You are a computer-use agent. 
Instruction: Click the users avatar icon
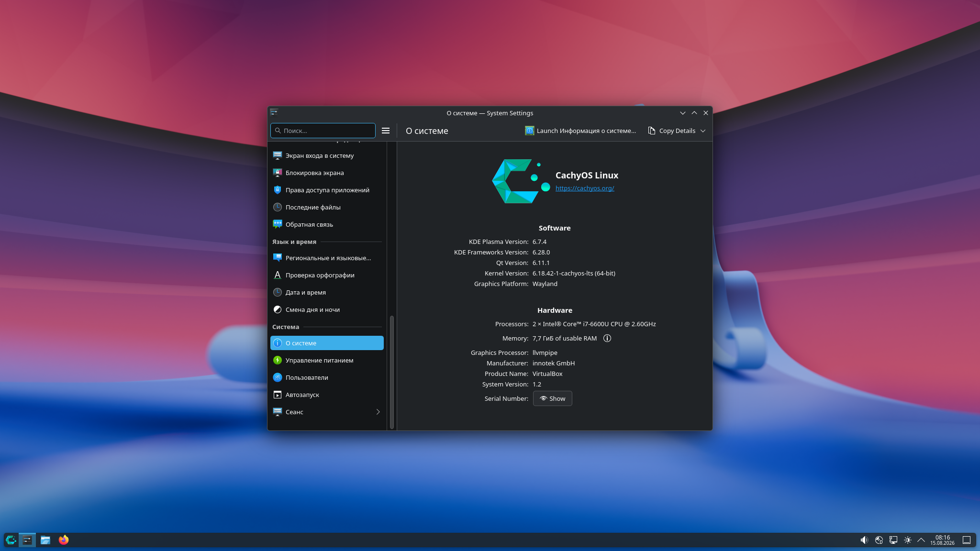click(x=278, y=377)
